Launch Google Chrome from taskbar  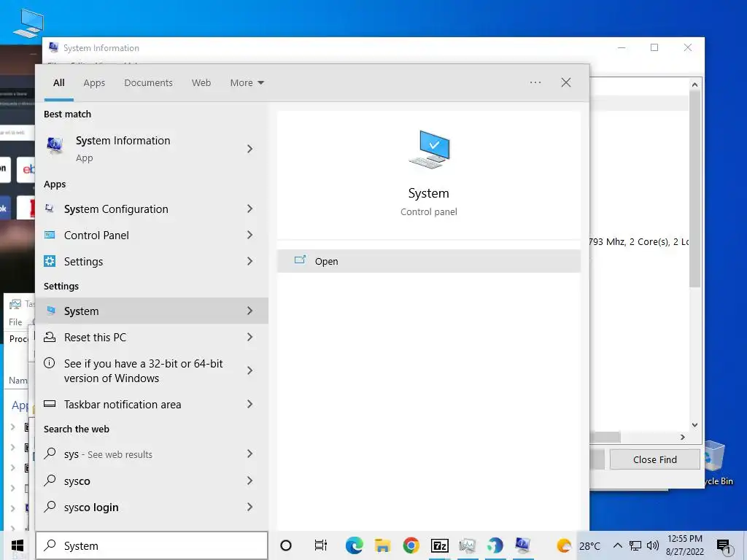(411, 545)
